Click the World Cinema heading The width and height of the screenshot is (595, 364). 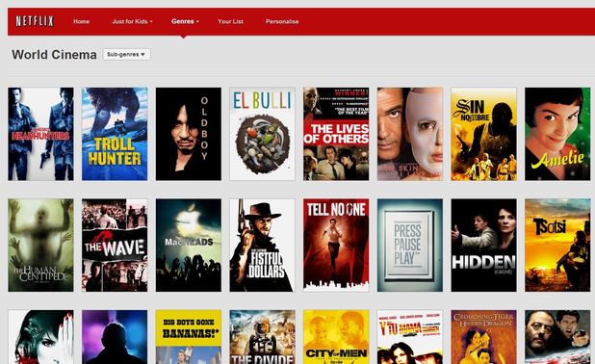pyautogui.click(x=54, y=55)
